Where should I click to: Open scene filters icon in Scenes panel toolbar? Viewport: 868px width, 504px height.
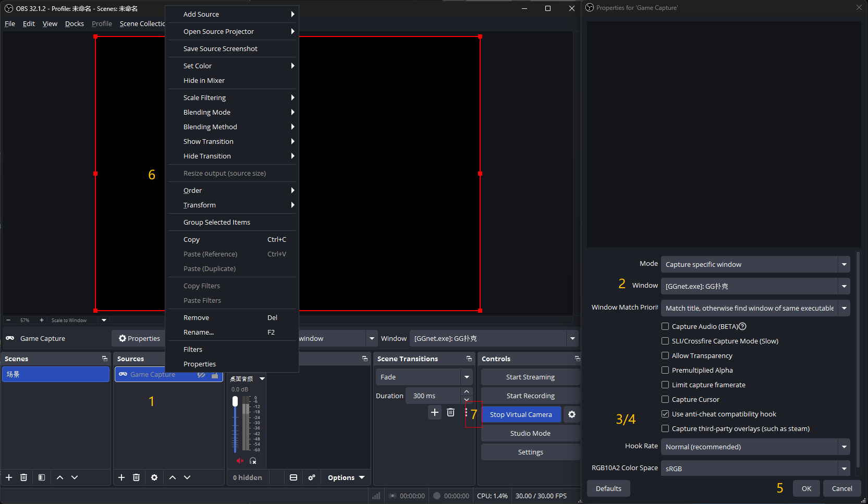[x=42, y=477]
